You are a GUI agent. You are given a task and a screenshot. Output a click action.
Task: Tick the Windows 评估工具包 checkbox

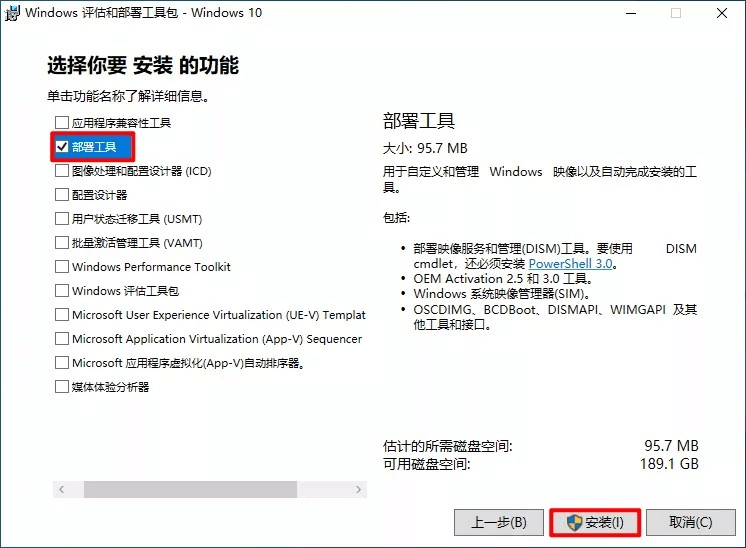click(x=62, y=290)
